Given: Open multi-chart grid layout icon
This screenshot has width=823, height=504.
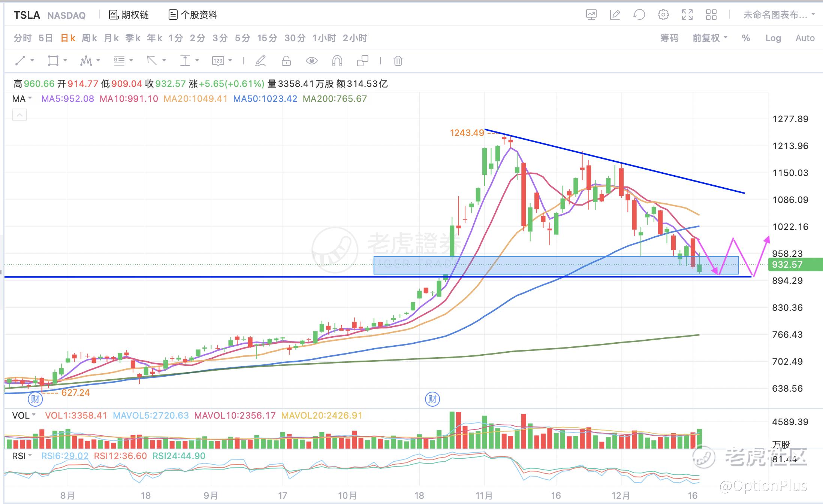Looking at the screenshot, I should [x=711, y=15].
